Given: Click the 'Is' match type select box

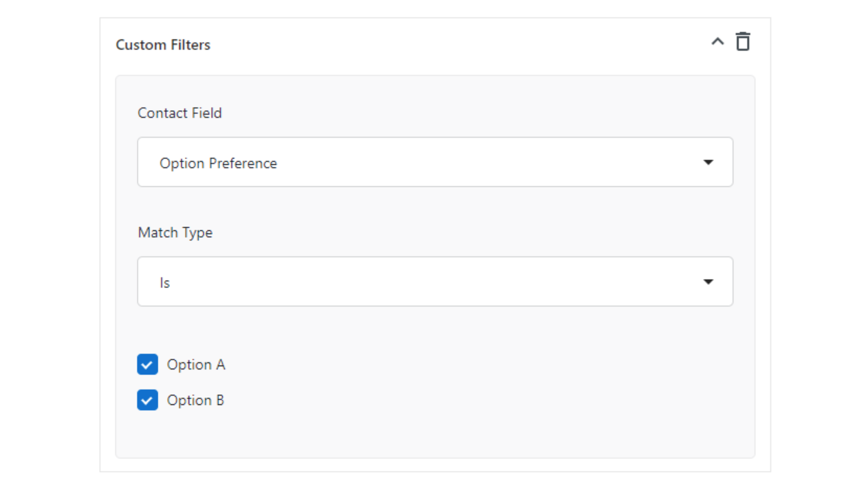Looking at the screenshot, I should [x=435, y=282].
